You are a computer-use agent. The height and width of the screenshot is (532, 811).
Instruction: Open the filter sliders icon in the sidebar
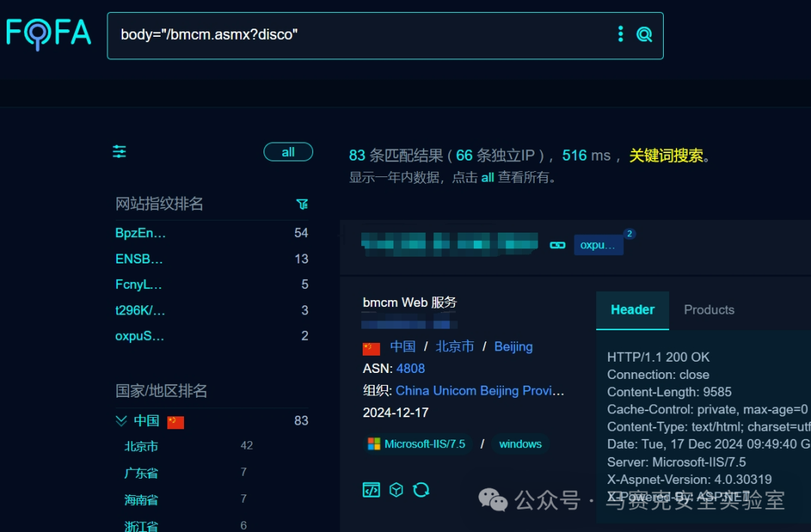point(119,152)
